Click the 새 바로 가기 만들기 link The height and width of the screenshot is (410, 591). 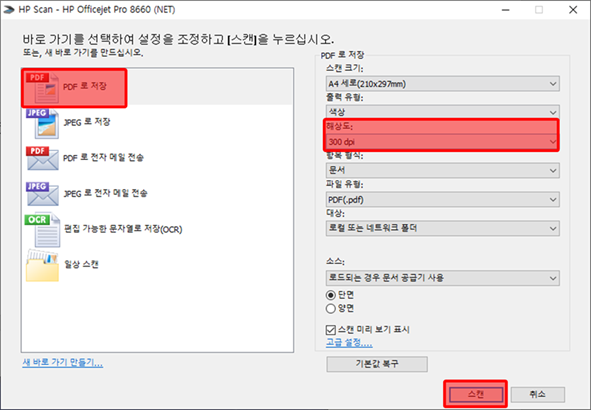tap(63, 363)
